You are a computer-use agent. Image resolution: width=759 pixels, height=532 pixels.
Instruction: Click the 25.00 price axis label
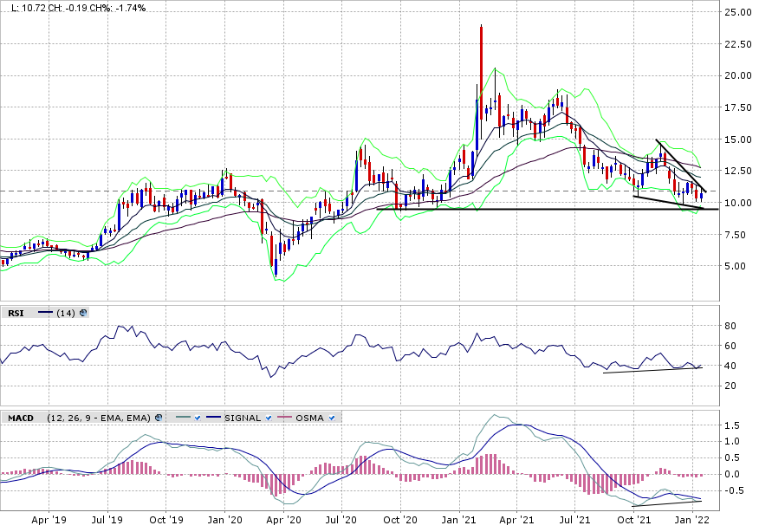pyautogui.click(x=739, y=12)
